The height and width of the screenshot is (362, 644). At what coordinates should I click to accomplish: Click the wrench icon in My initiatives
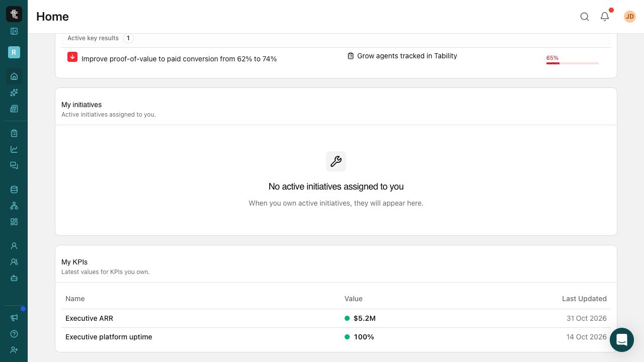[x=336, y=161]
